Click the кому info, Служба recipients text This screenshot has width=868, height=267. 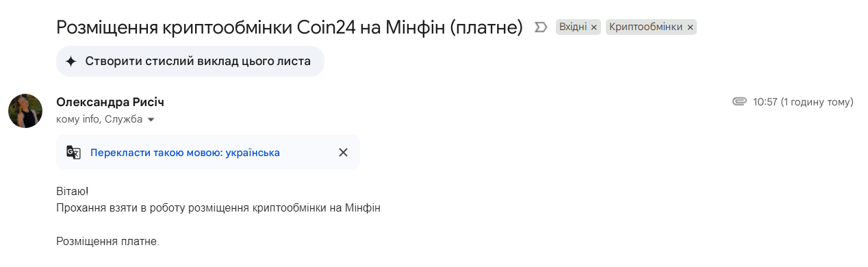tap(99, 120)
